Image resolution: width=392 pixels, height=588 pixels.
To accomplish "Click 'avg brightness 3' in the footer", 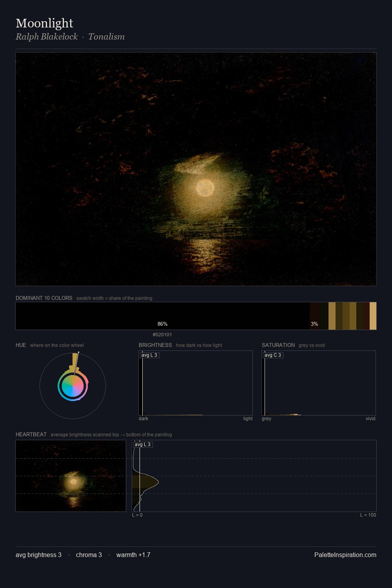I will click(38, 555).
